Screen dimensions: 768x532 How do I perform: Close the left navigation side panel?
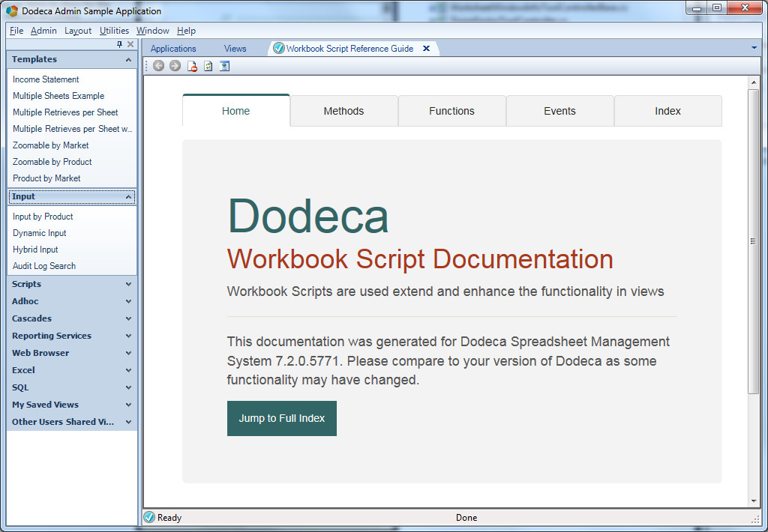coord(130,44)
